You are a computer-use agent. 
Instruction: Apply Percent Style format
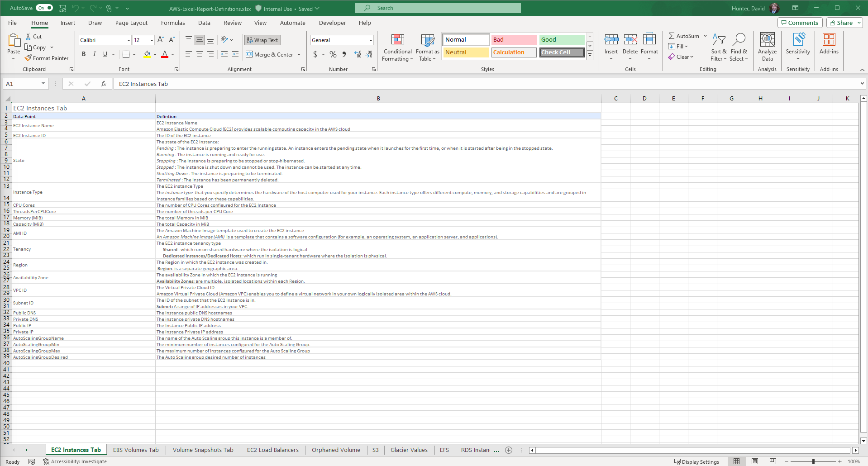333,54
